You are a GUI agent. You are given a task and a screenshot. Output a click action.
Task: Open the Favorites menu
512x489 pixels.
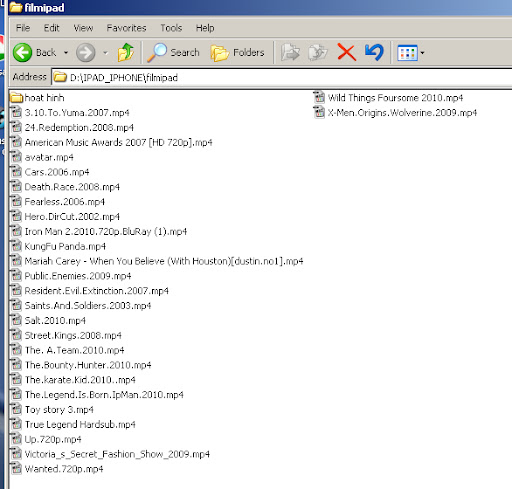(x=126, y=28)
